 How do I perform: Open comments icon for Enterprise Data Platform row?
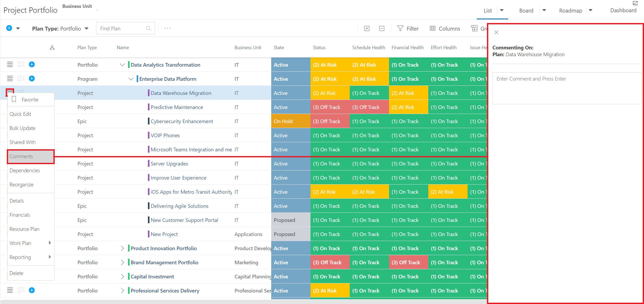click(21, 79)
